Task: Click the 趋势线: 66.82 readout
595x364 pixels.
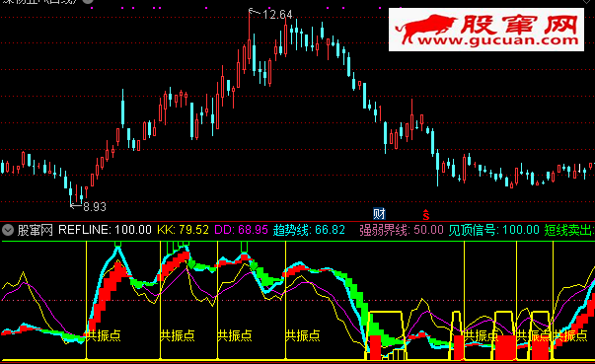Action: pyautogui.click(x=309, y=230)
